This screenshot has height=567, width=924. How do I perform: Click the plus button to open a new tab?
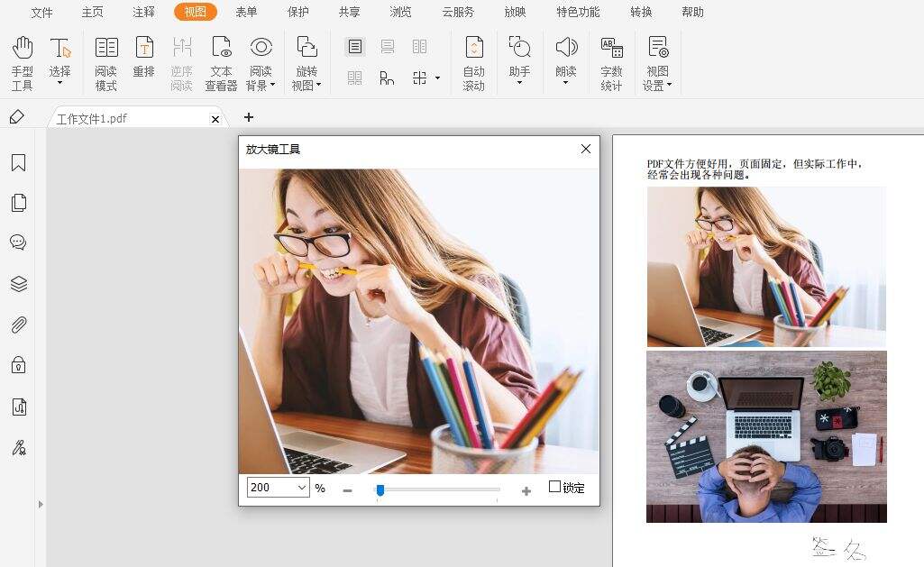point(249,117)
